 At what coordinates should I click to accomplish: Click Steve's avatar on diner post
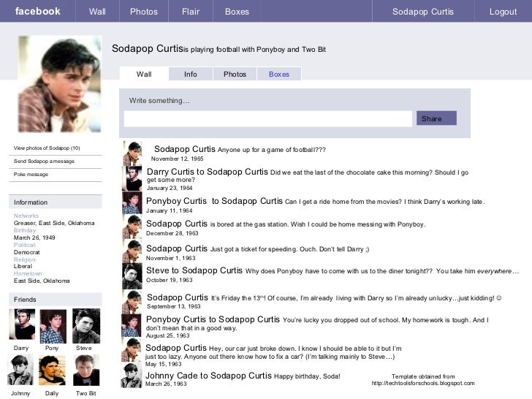132,276
